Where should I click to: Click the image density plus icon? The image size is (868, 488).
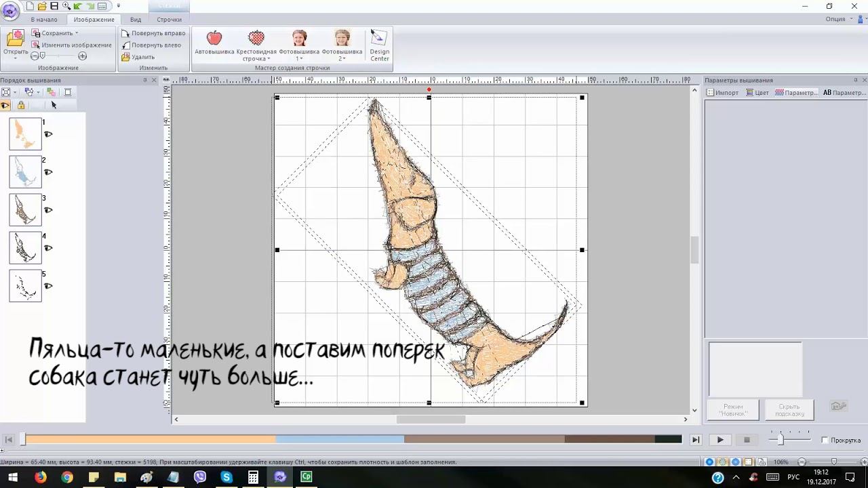coord(83,56)
